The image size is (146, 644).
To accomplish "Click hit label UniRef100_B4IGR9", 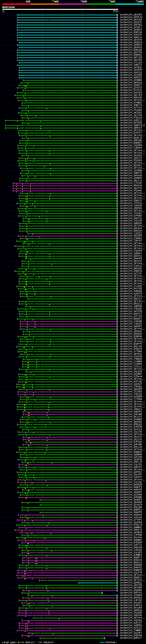I will (131, 608).
